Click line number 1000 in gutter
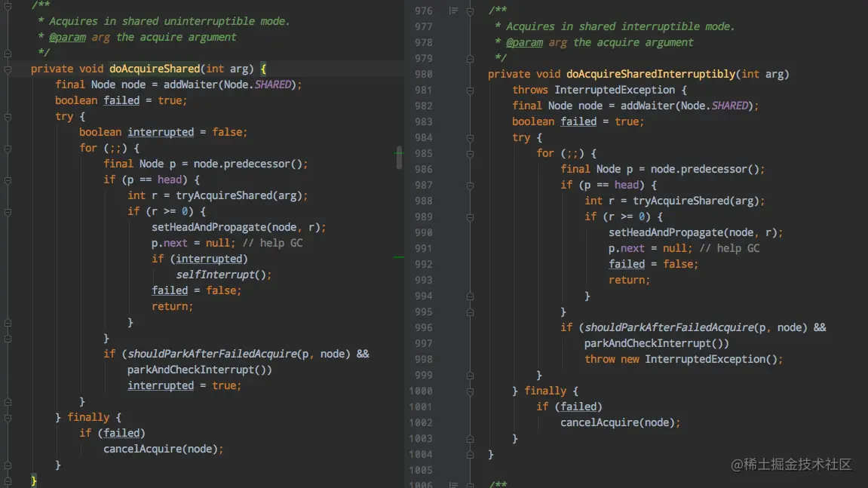Image resolution: width=868 pixels, height=488 pixels. (421, 391)
